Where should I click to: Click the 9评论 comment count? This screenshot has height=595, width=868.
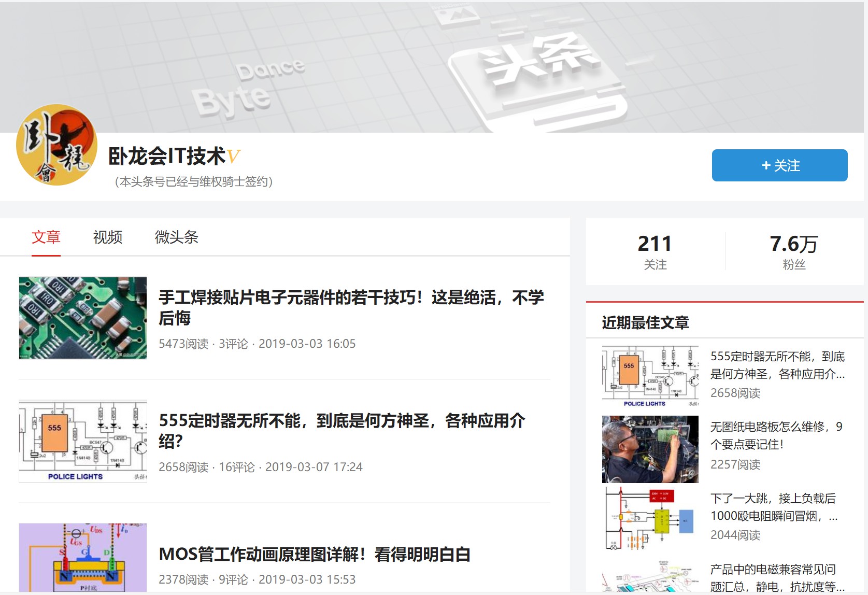pyautogui.click(x=233, y=579)
